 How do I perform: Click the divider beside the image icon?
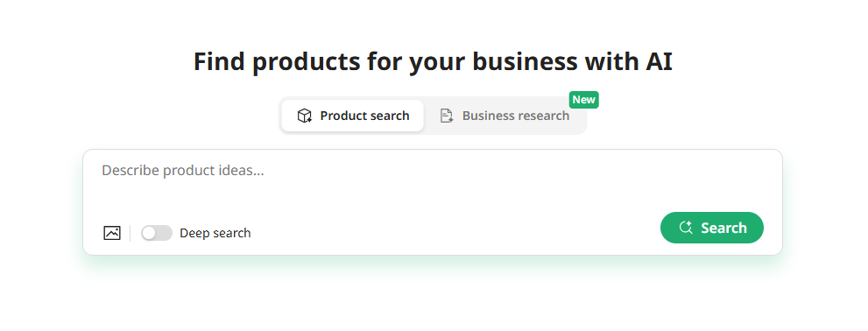pyautogui.click(x=131, y=233)
